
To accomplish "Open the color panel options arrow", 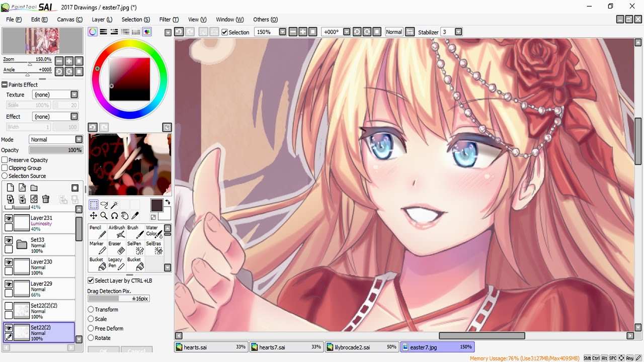I will (168, 32).
